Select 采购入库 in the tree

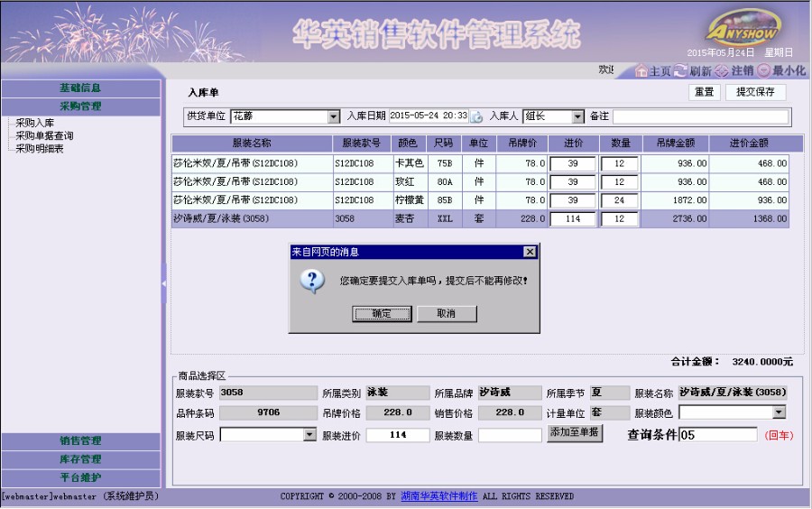tap(34, 123)
